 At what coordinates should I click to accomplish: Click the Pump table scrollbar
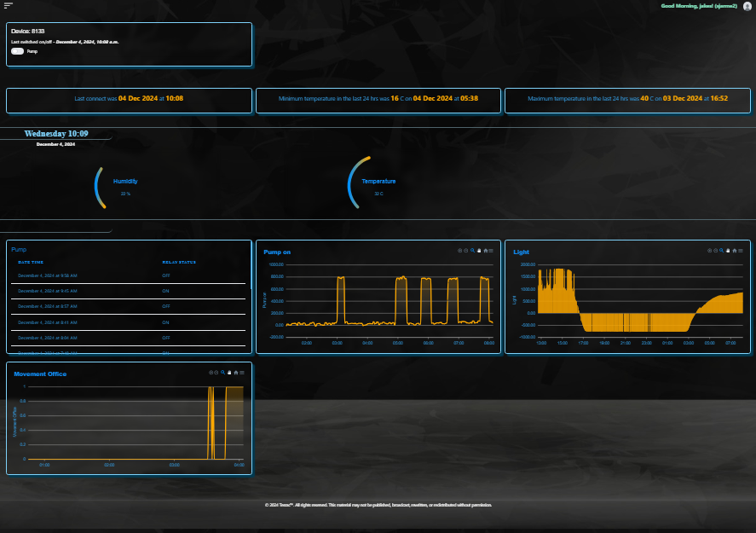251,265
